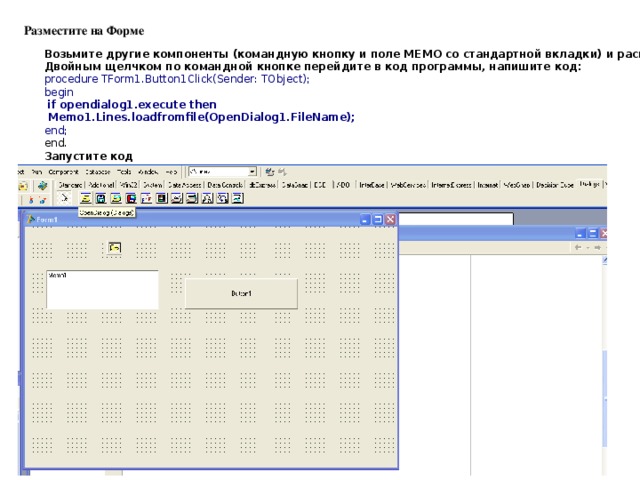Open the desktop layout combo box
The width and height of the screenshot is (640, 480).
point(222,171)
